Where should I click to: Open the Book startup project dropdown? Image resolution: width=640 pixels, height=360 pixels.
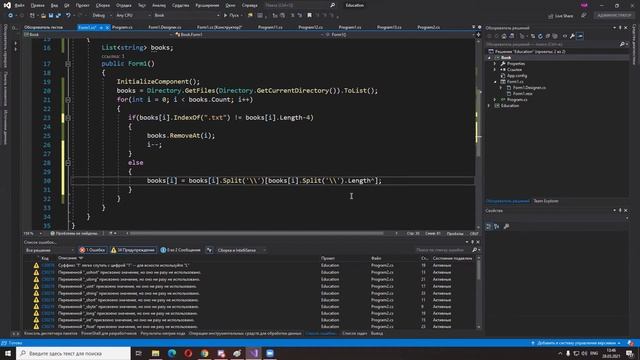click(x=187, y=16)
